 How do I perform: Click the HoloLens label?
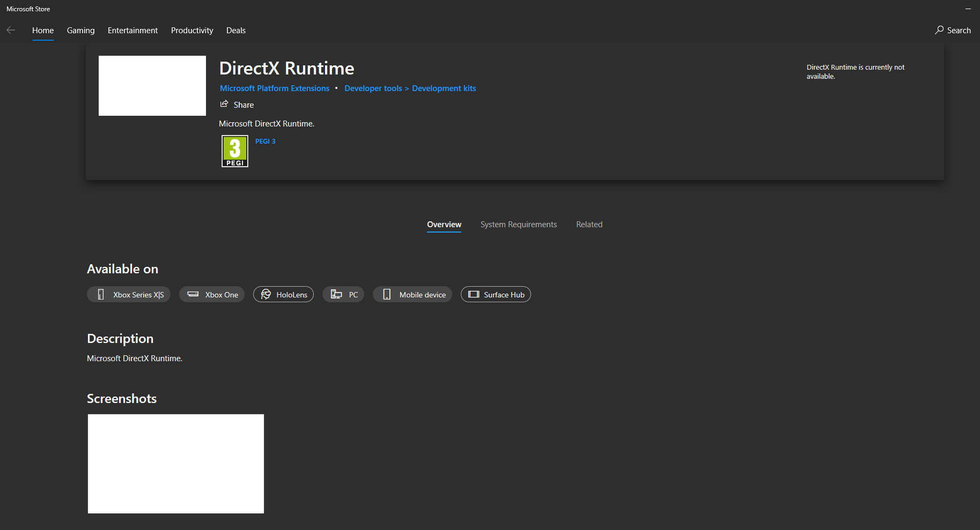coord(292,295)
